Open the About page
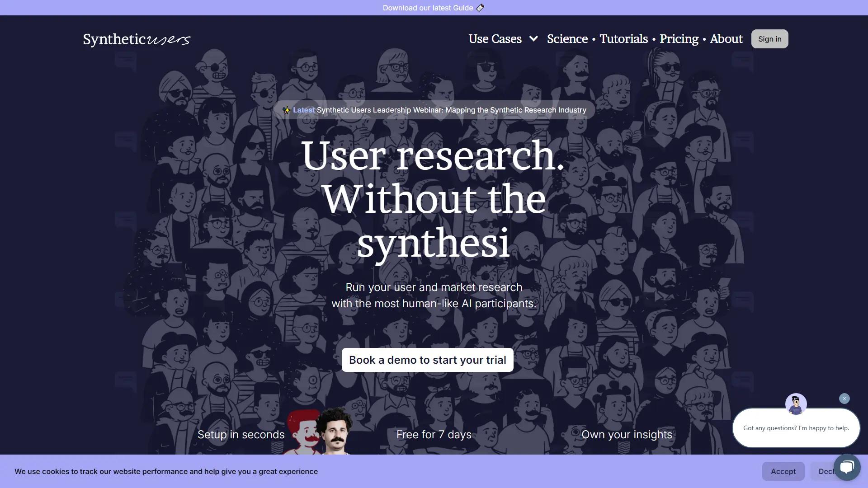Viewport: 868px width, 488px height. (726, 39)
